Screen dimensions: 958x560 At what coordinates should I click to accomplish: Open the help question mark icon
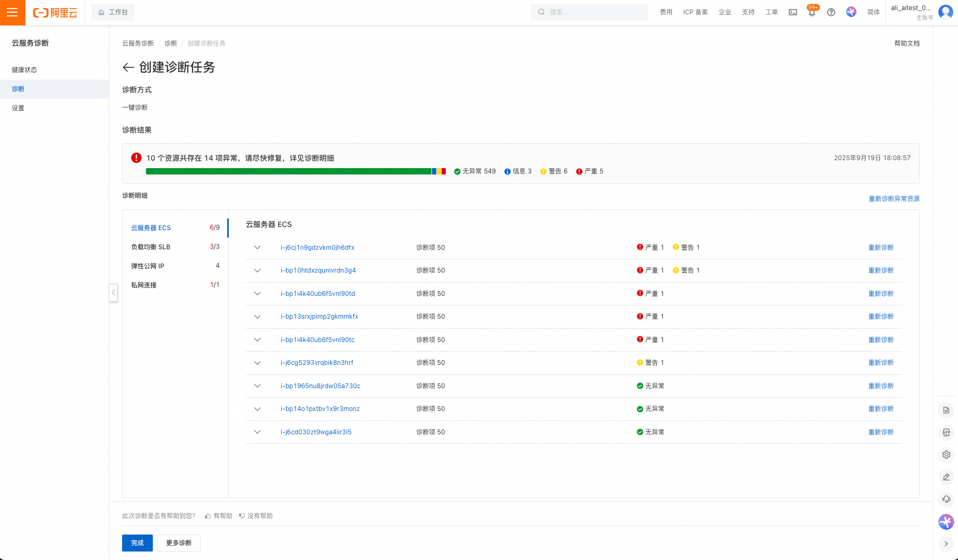click(x=831, y=12)
